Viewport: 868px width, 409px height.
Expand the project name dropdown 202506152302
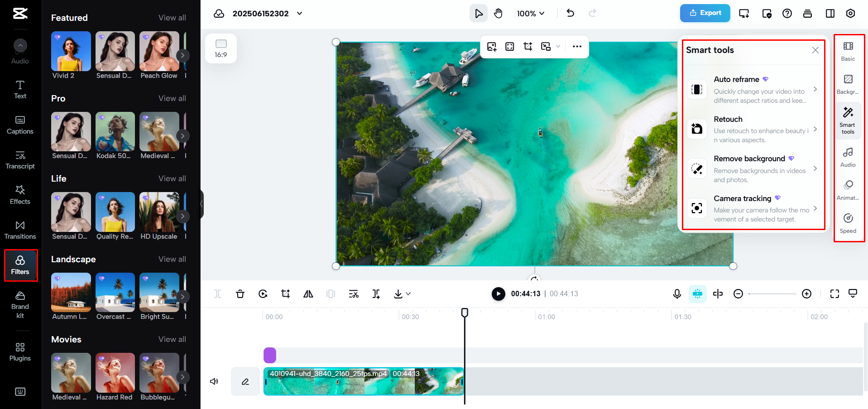[299, 14]
